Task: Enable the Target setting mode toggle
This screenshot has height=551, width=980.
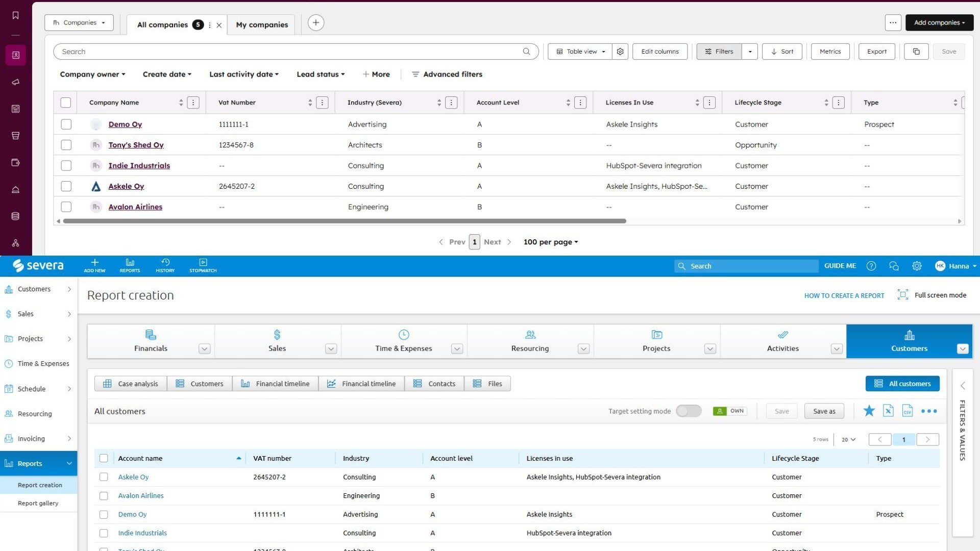Action: 689,411
